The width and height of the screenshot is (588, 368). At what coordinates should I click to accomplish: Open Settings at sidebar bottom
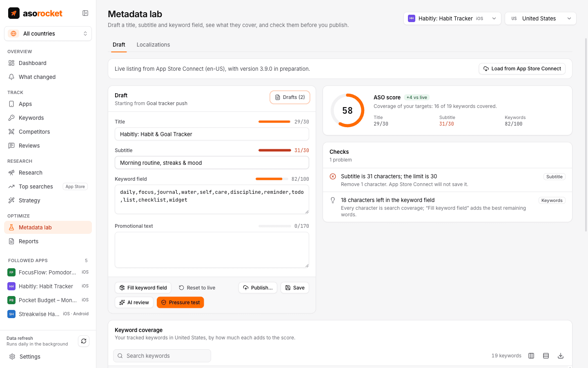[x=48, y=357]
